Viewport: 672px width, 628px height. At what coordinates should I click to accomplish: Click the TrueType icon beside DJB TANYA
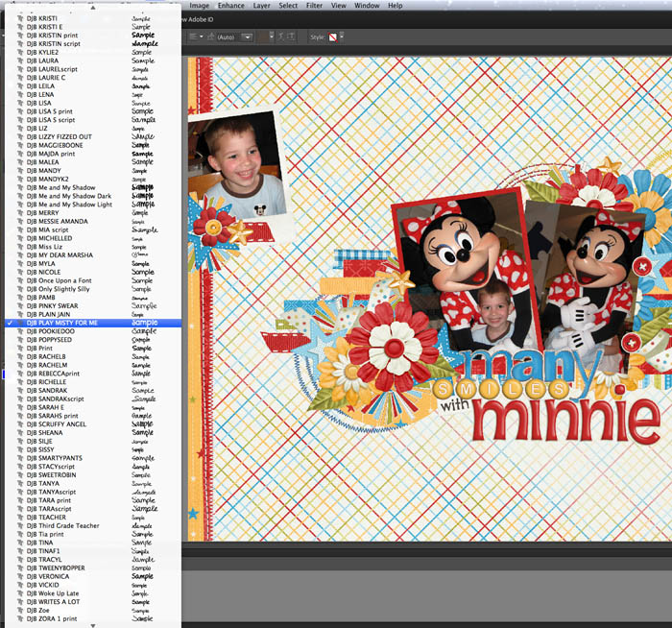[20, 484]
